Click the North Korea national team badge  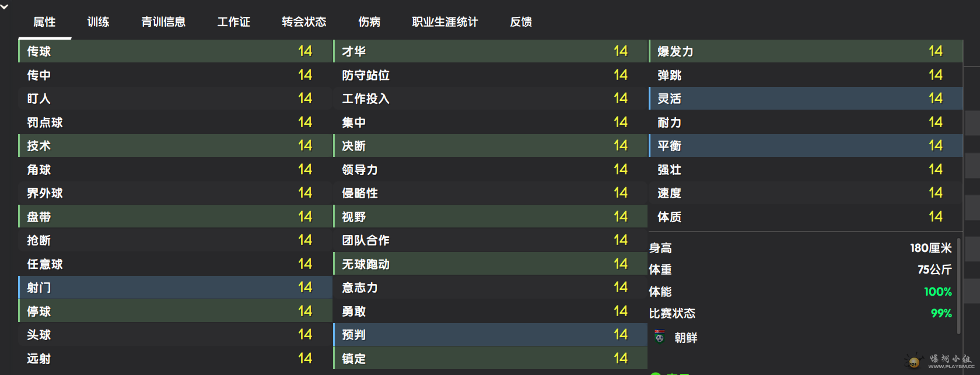click(660, 337)
